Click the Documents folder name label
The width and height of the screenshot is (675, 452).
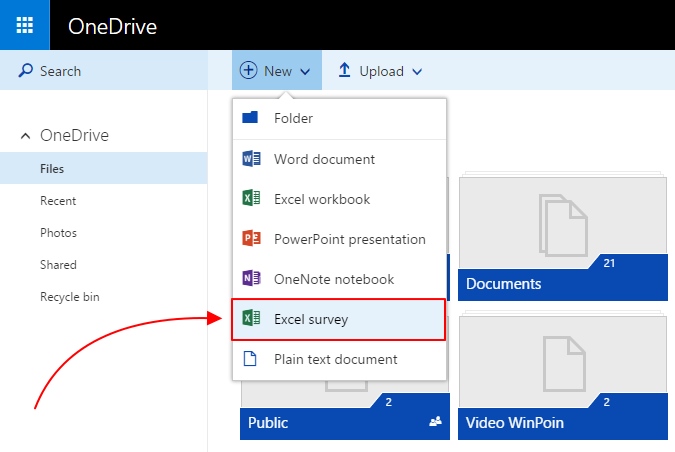click(503, 284)
